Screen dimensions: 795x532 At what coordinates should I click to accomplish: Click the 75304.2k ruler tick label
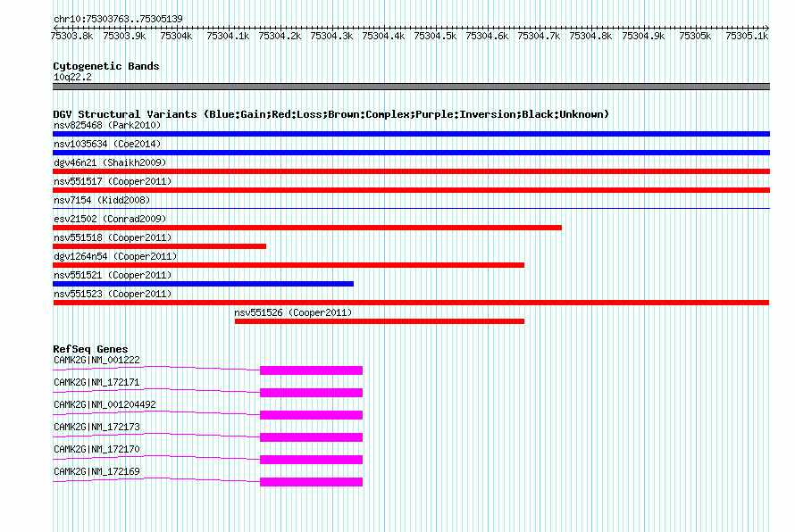pyautogui.click(x=280, y=36)
